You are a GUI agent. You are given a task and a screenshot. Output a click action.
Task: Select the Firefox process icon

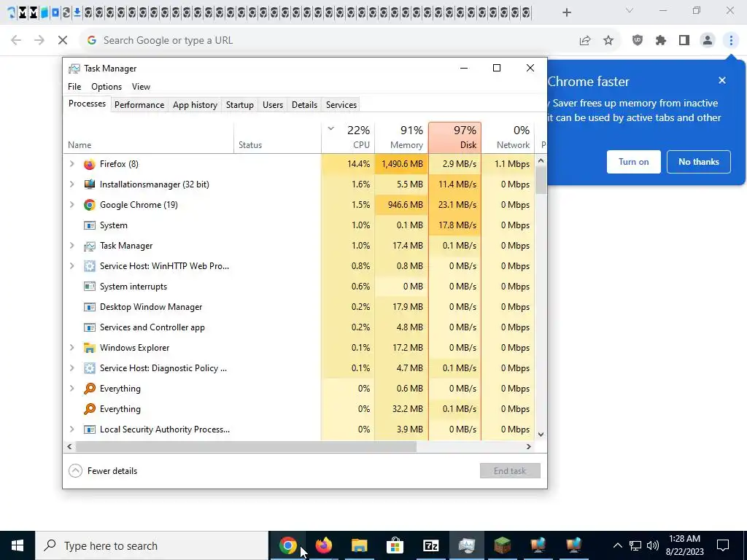(x=89, y=164)
